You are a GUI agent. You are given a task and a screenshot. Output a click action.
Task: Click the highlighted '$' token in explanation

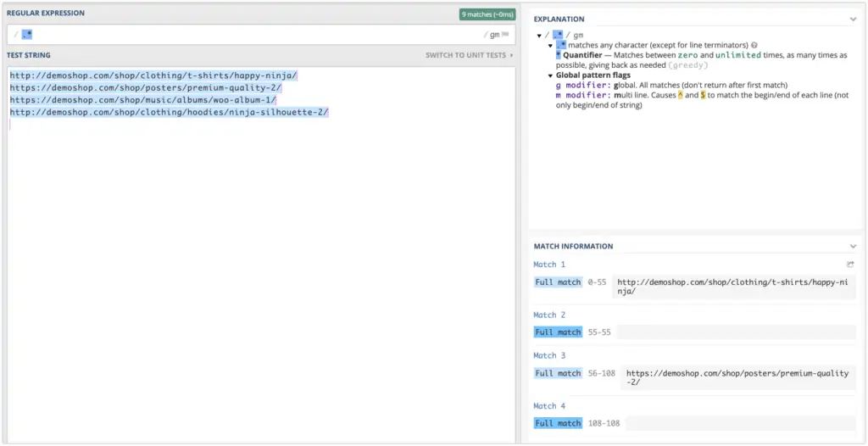(703, 95)
